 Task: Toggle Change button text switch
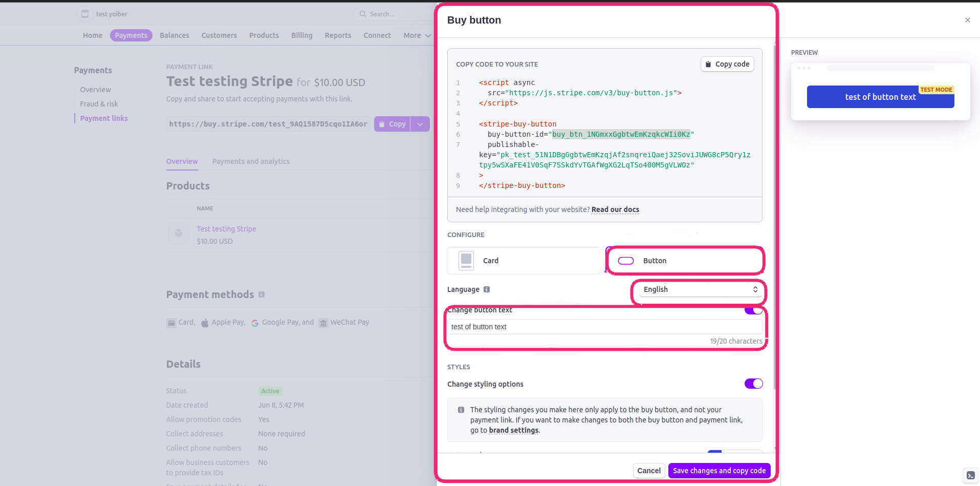(x=753, y=310)
